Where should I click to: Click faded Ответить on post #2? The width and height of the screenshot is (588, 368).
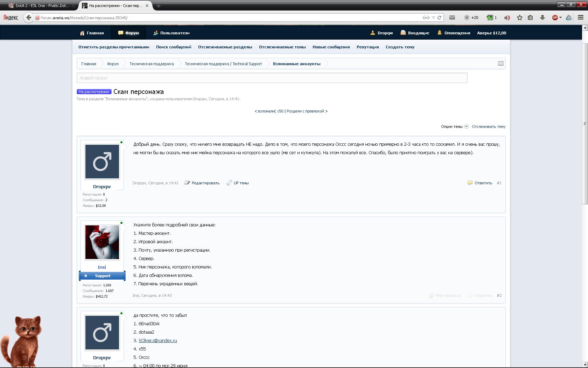coord(480,295)
